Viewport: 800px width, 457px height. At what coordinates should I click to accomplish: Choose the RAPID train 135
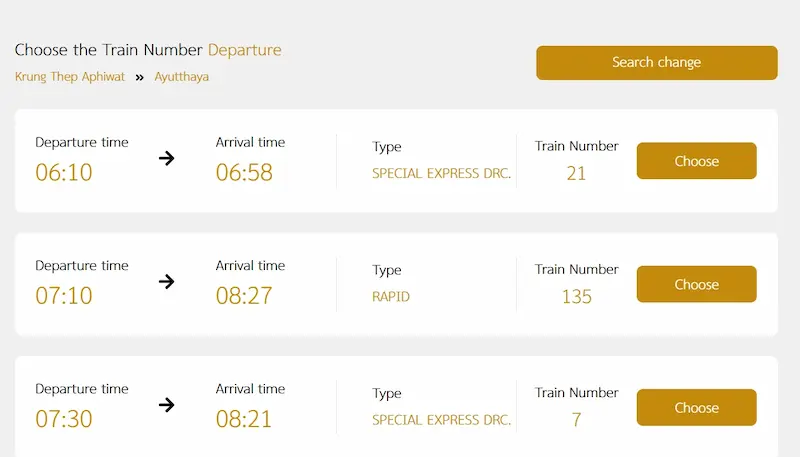click(x=696, y=284)
